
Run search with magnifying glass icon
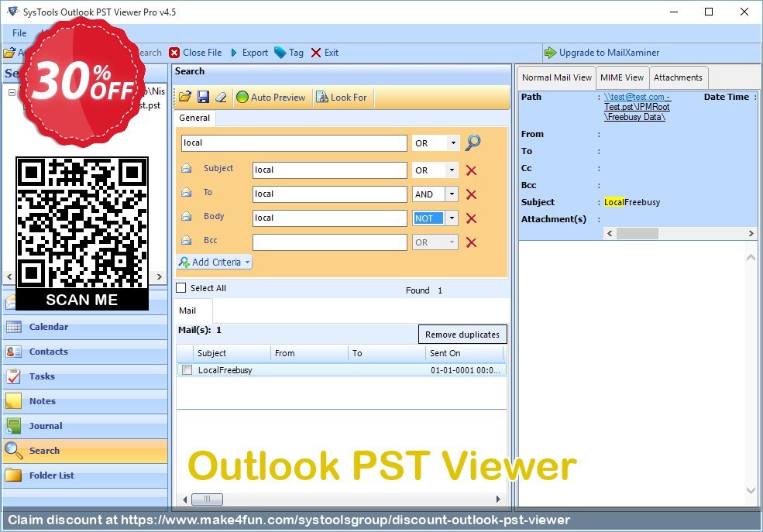click(473, 142)
